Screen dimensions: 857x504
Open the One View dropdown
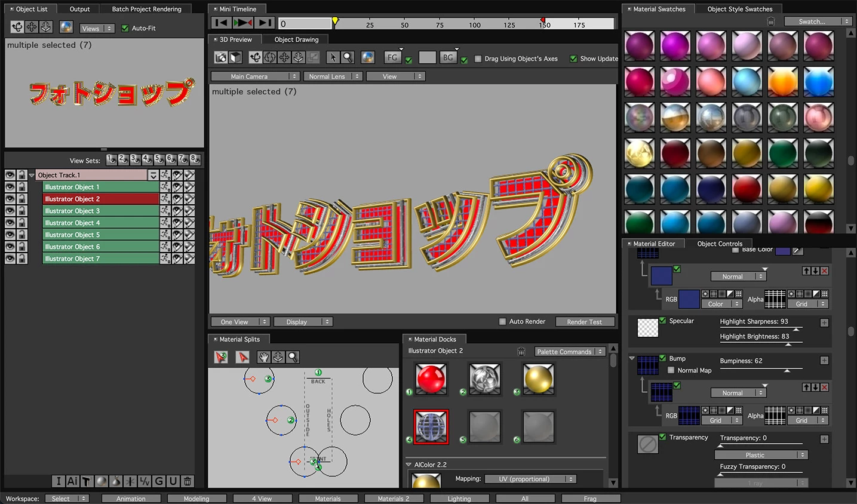[239, 322]
